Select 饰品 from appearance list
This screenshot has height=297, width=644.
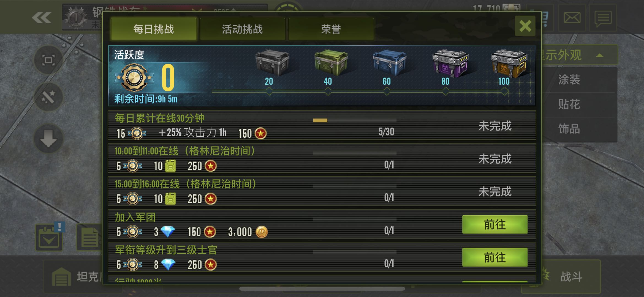[569, 129]
